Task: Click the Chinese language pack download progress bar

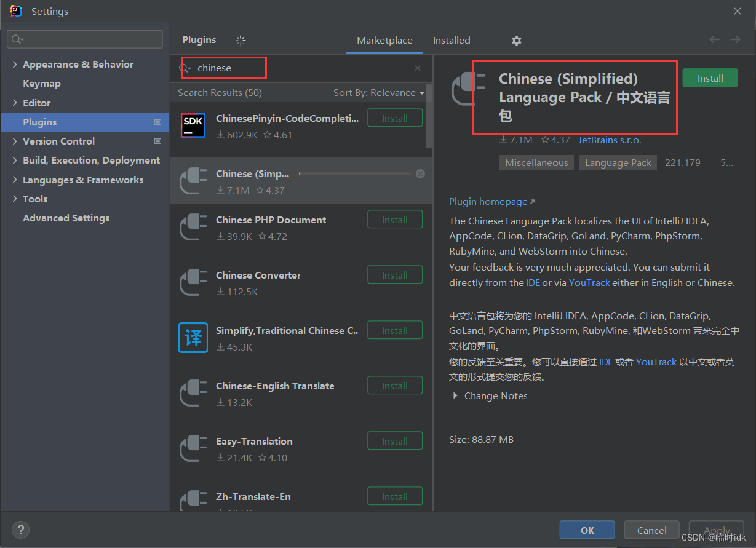Action: point(354,174)
